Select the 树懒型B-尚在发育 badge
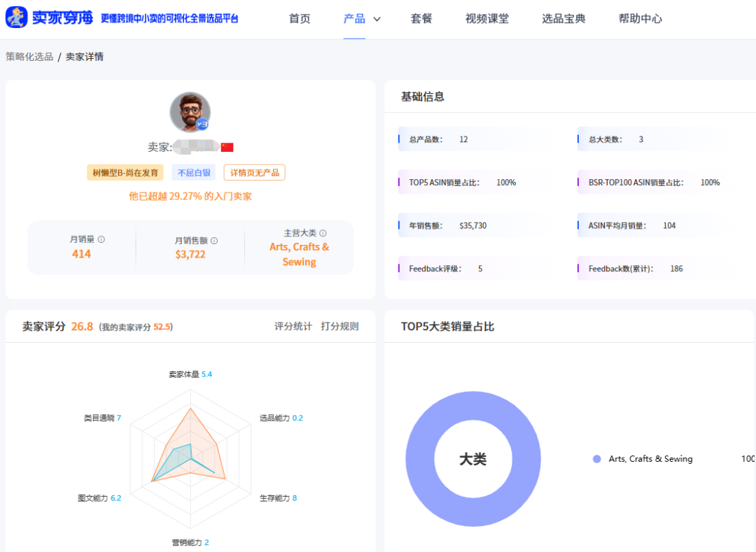 pyautogui.click(x=125, y=171)
